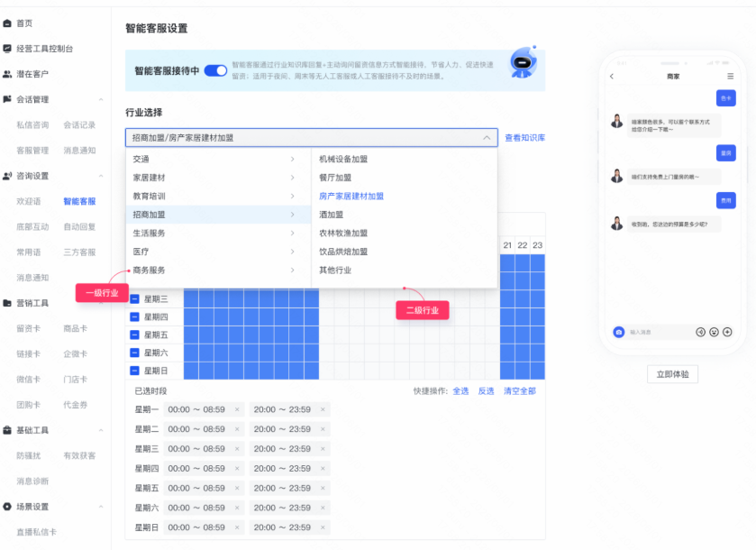Click the 反选 quick action
This screenshot has height=550, width=756.
(x=486, y=390)
